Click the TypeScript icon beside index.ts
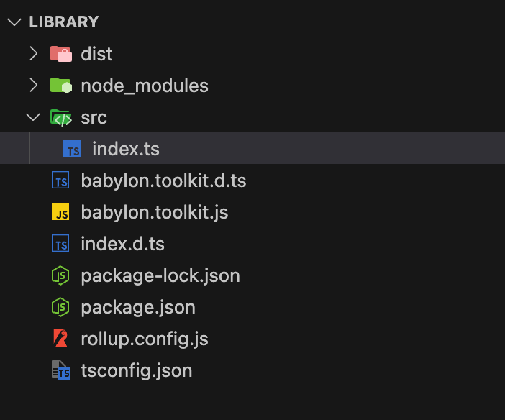The image size is (505, 420). point(72,148)
